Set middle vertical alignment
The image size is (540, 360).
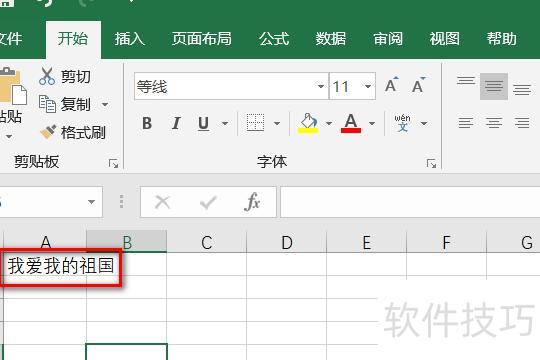(x=494, y=86)
